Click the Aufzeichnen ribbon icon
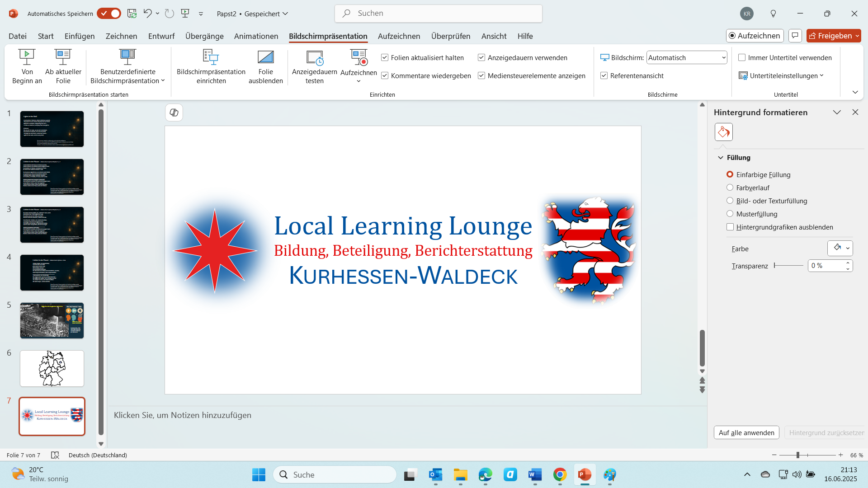 click(359, 57)
